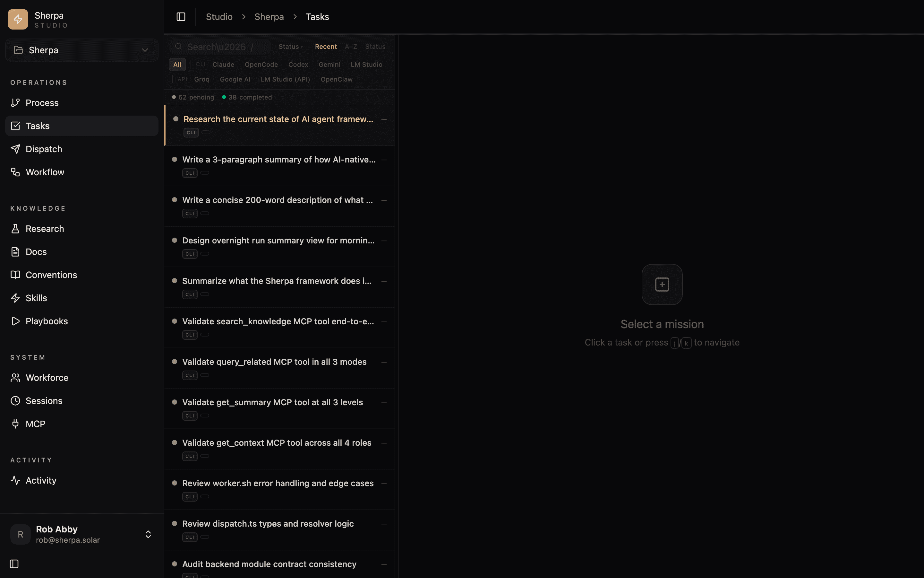924x578 pixels.
Task: Sort tasks by A–Z
Action: click(351, 47)
